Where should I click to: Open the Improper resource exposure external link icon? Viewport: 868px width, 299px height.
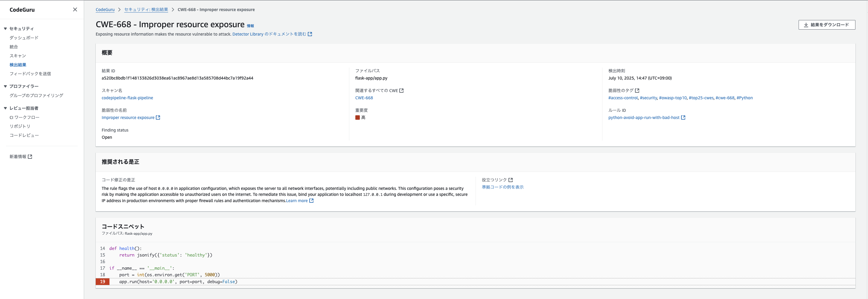pos(158,118)
